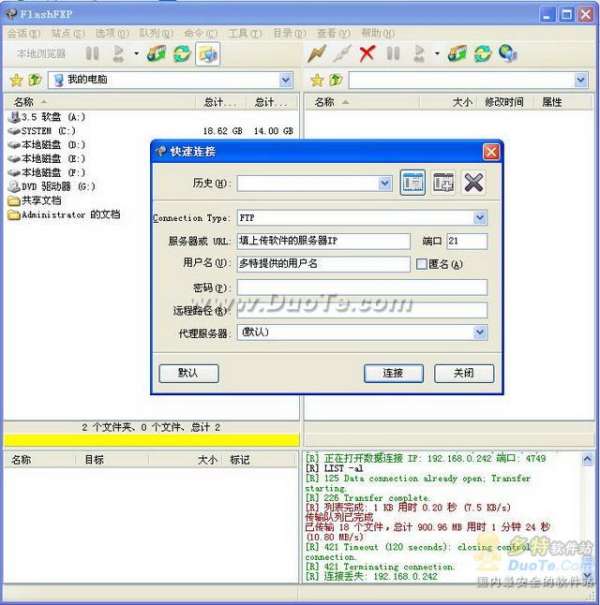This screenshot has width=600, height=605.
Task: Go up one folder in local pane
Action: [x=35, y=80]
